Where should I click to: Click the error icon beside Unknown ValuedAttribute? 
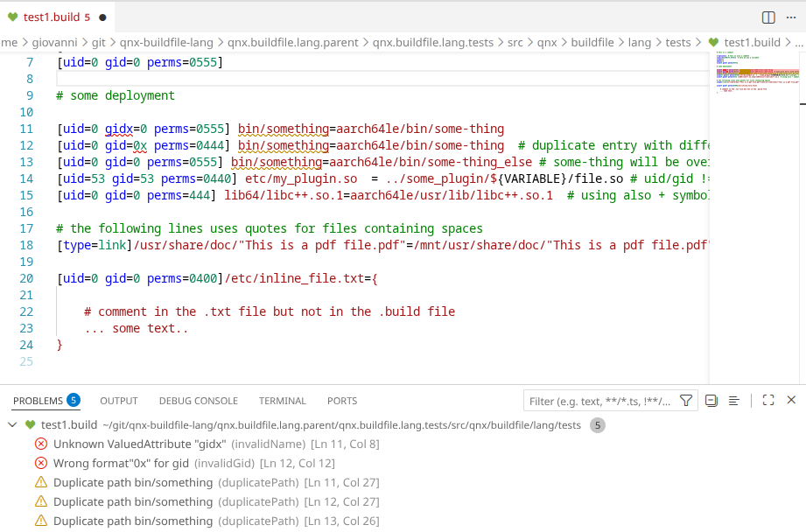[x=41, y=444]
